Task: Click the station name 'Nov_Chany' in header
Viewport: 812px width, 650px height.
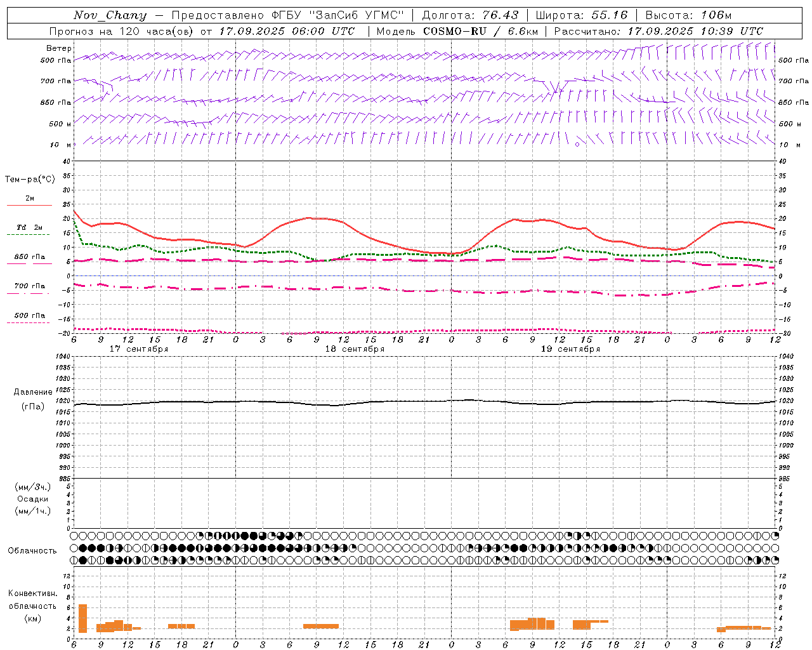Action: click(x=110, y=15)
